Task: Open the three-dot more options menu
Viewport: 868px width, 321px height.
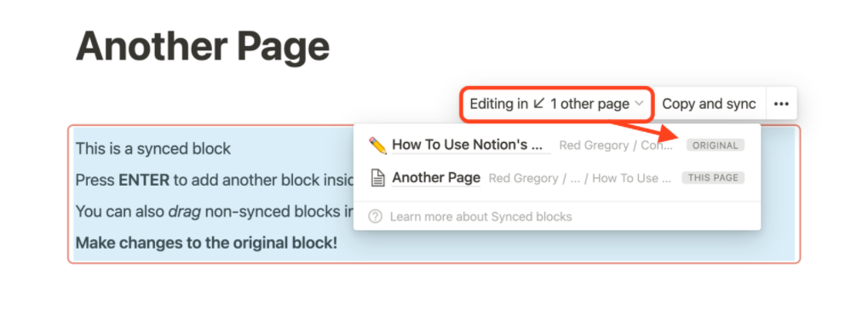Action: coord(781,104)
